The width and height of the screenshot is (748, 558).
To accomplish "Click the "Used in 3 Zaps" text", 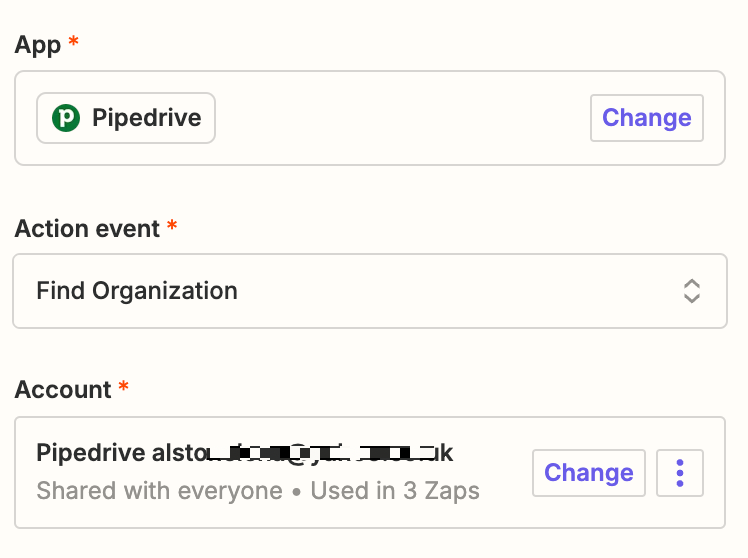I will click(x=395, y=491).
